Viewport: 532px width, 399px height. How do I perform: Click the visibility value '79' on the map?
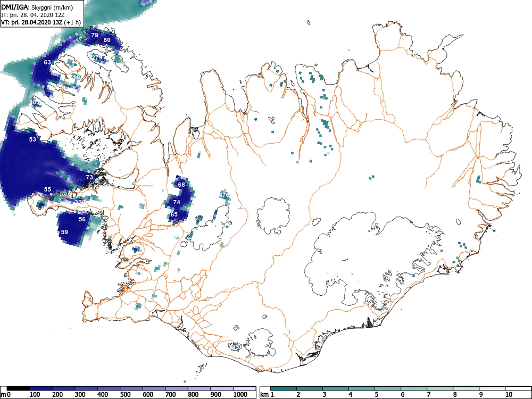click(x=95, y=35)
